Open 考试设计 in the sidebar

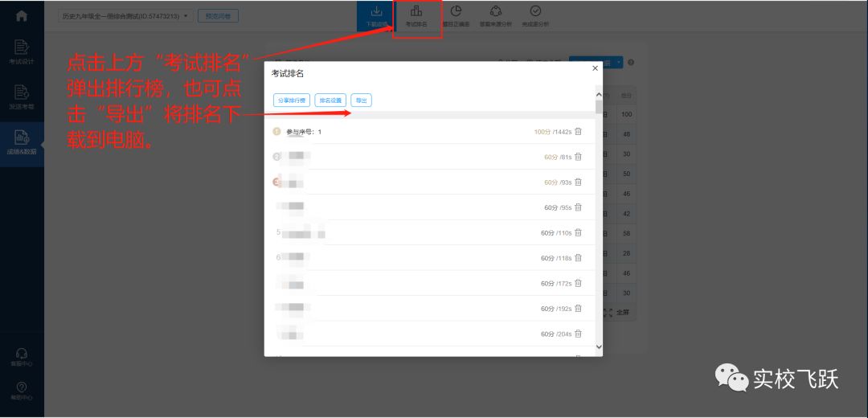[22, 52]
